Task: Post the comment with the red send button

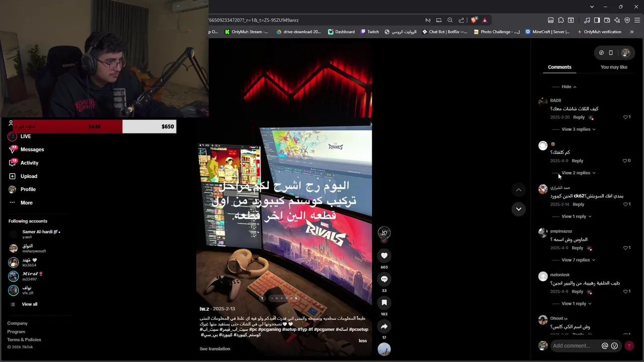Action: (629, 346)
